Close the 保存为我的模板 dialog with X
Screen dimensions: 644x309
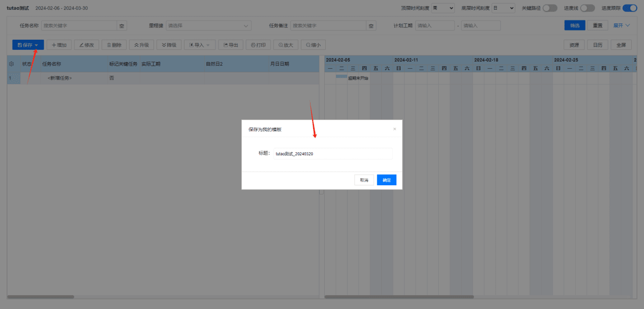pyautogui.click(x=394, y=129)
